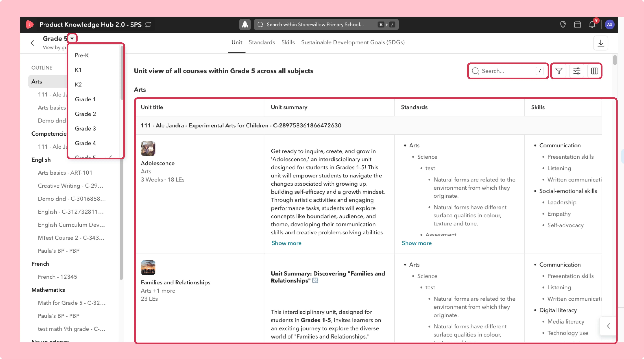The image size is (644, 359).
Task: Open the lightbulb tips icon
Action: click(x=563, y=25)
